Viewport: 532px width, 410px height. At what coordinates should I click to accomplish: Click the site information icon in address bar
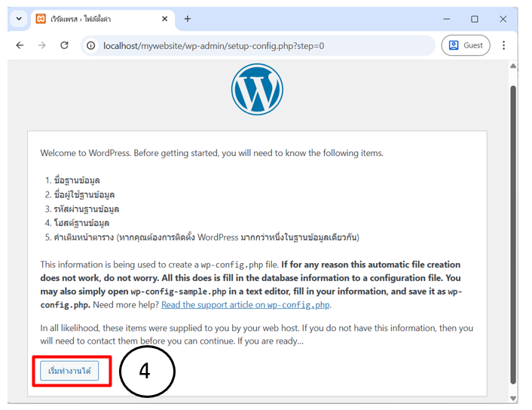(x=90, y=45)
